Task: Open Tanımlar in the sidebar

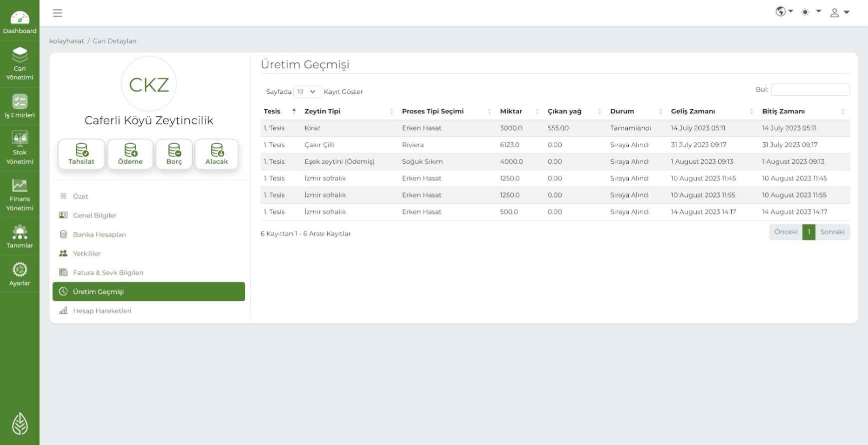Action: (19, 236)
